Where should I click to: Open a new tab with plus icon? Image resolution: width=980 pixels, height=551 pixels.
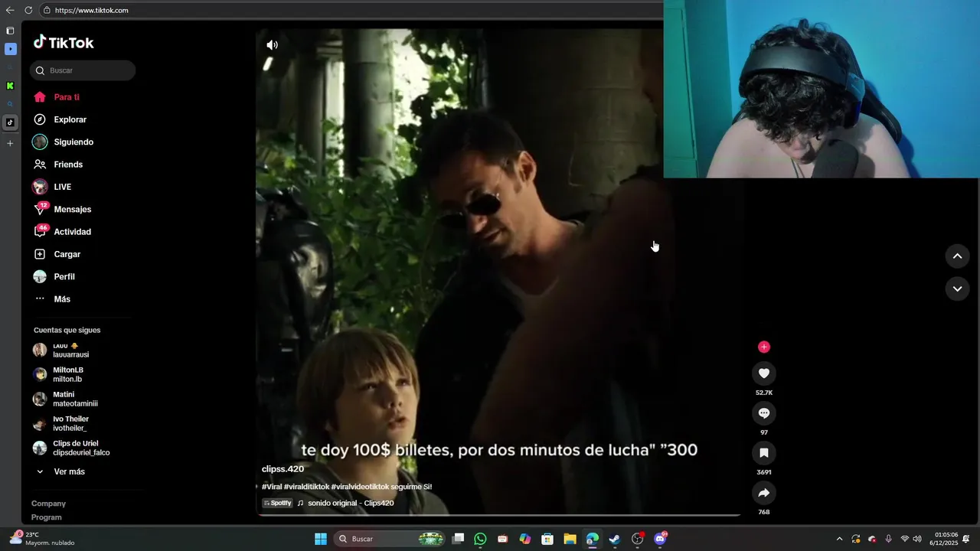(10, 143)
